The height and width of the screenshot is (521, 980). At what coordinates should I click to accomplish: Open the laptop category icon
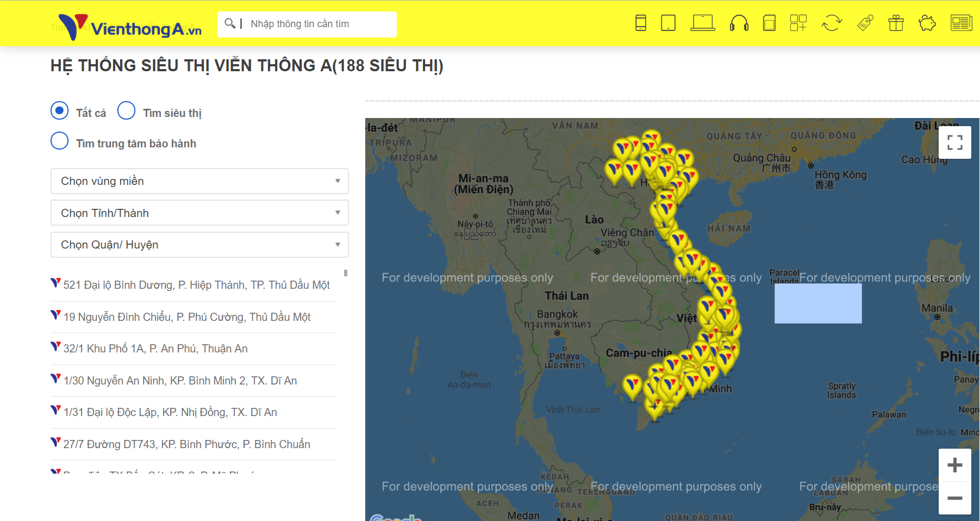(703, 23)
